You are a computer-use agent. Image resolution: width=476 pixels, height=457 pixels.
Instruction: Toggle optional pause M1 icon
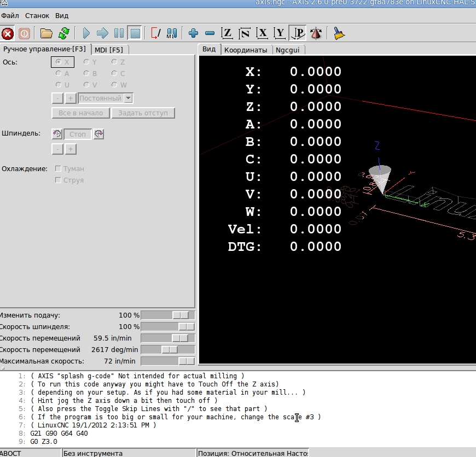point(171,33)
